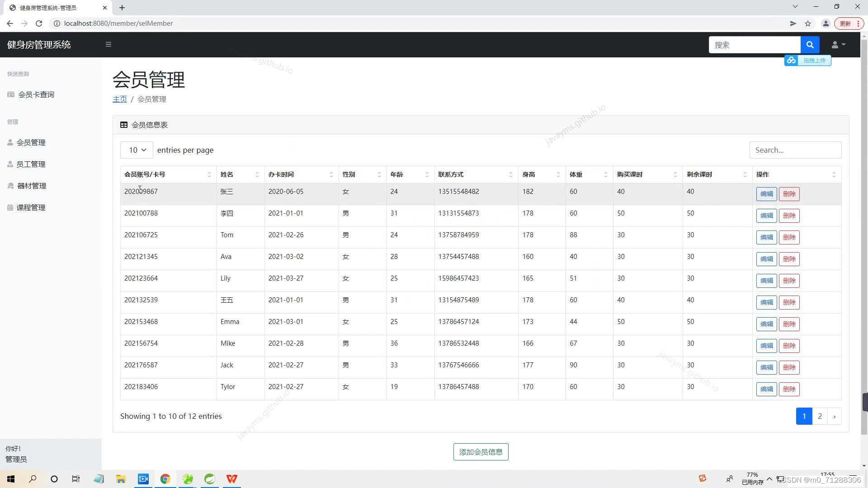The width and height of the screenshot is (868, 488).
Task: Open 课程管理 in the sidebar
Action: tap(26, 207)
